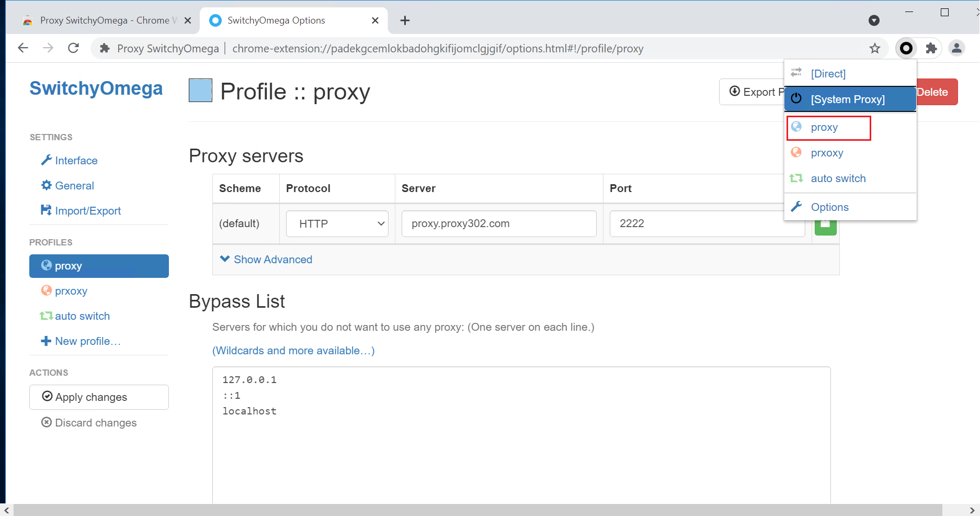
Task: Select the orange globe icon beside prxoxy
Action: (x=46, y=290)
